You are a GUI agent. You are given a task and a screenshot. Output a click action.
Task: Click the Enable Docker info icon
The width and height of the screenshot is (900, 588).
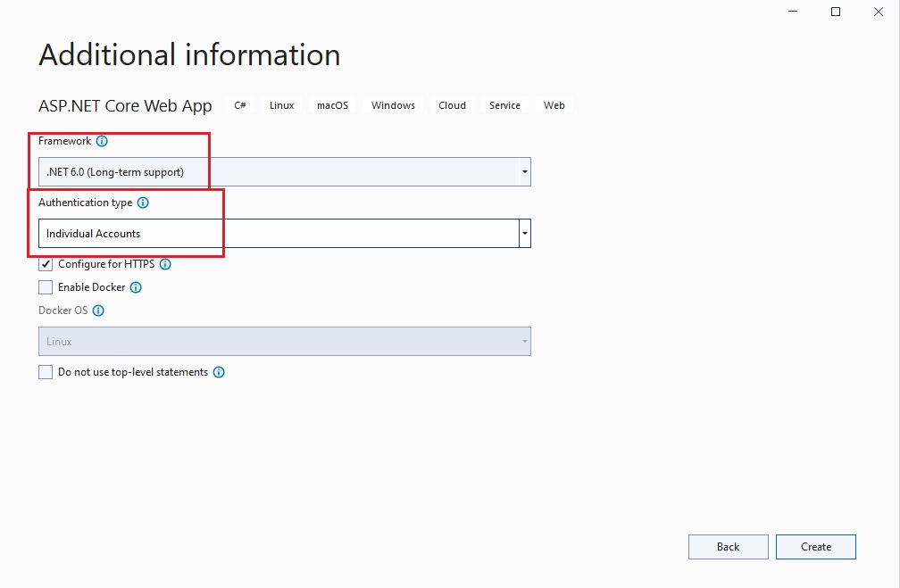click(x=136, y=287)
